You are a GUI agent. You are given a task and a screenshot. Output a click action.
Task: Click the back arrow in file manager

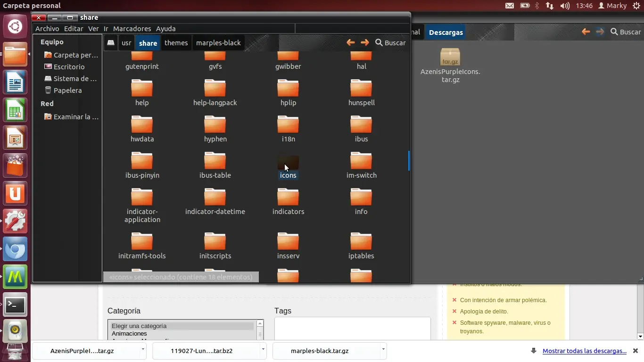click(350, 42)
